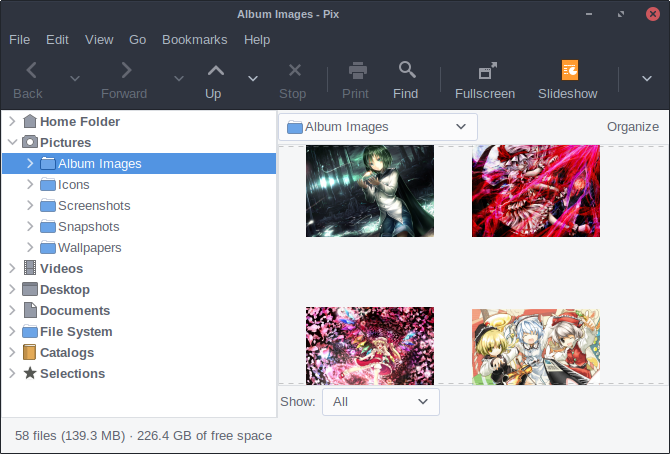This screenshot has height=454, width=670.
Task: Expand the Documents tree node
Action: pyautogui.click(x=12, y=310)
